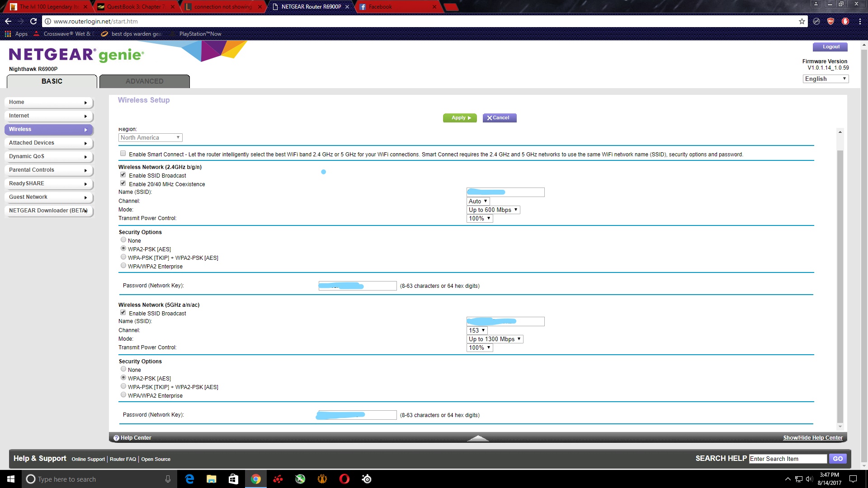
Task: Toggle 2.4GHz Enable SSID Broadcast
Action: [x=123, y=175]
